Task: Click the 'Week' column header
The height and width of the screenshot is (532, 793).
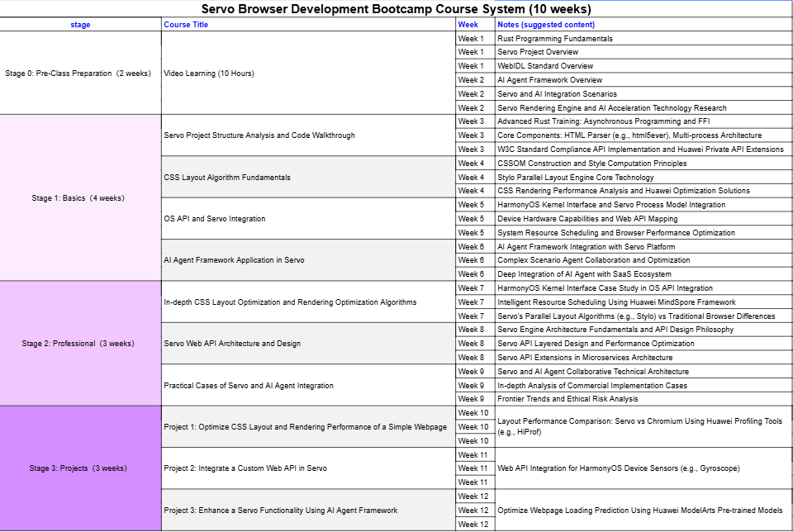Action: [476, 24]
